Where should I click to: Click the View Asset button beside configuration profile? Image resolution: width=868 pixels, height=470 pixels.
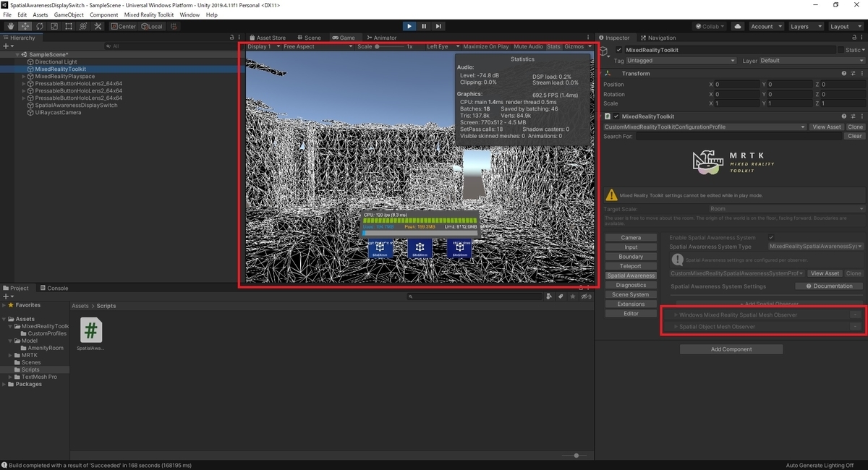pos(827,127)
